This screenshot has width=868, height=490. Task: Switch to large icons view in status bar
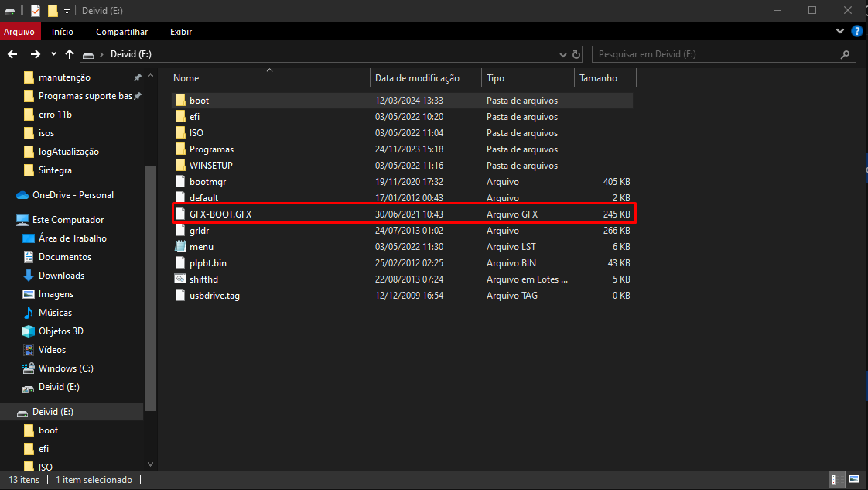854,479
